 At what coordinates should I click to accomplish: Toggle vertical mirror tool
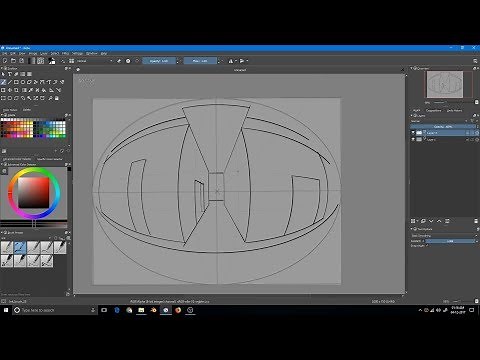click(x=242, y=61)
